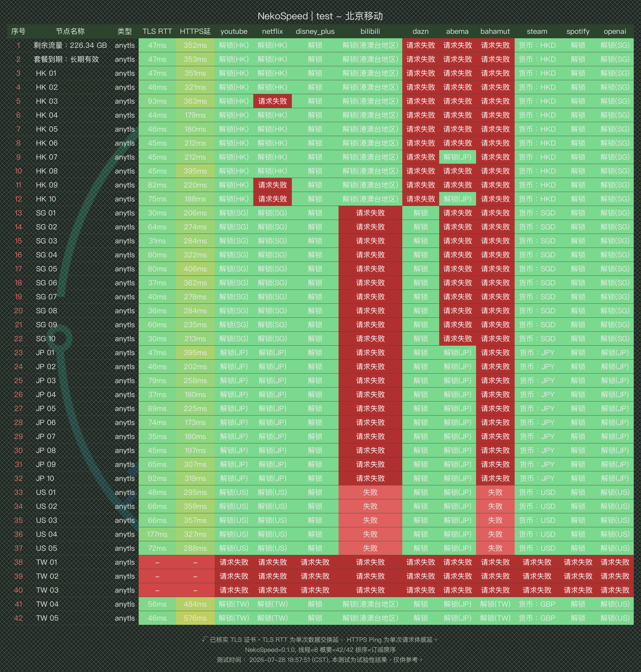Click the bilibili 请求失败 cell in SG 01 row
Screen dimensions: 641x672
[370, 213]
